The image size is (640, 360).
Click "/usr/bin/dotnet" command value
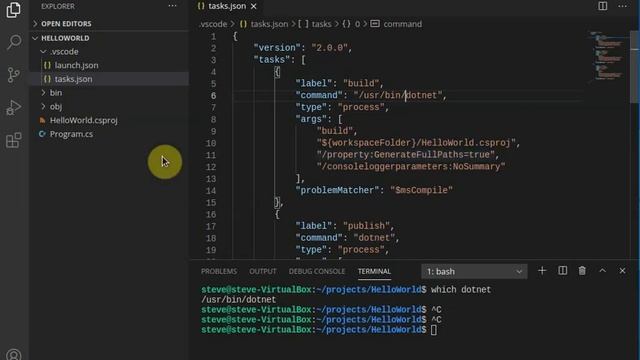[x=398, y=96]
